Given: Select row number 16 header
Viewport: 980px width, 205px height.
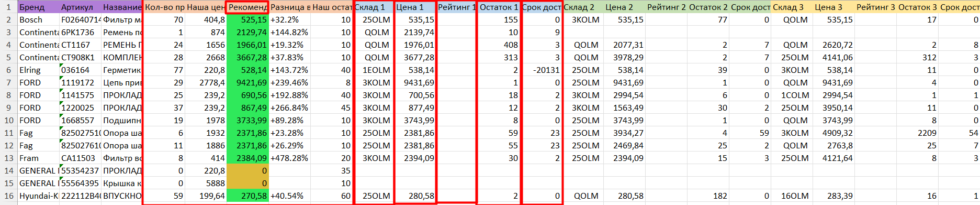Looking at the screenshot, I should click(x=8, y=196).
